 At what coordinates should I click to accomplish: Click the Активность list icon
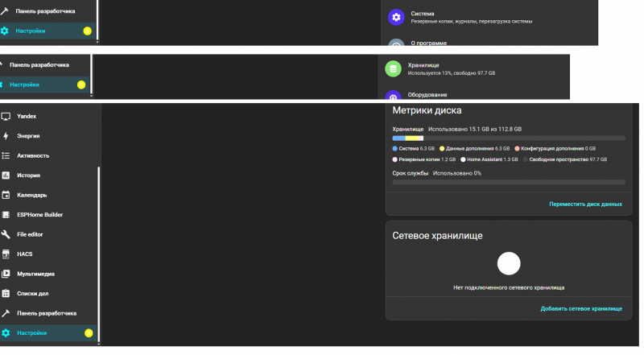coord(6,155)
